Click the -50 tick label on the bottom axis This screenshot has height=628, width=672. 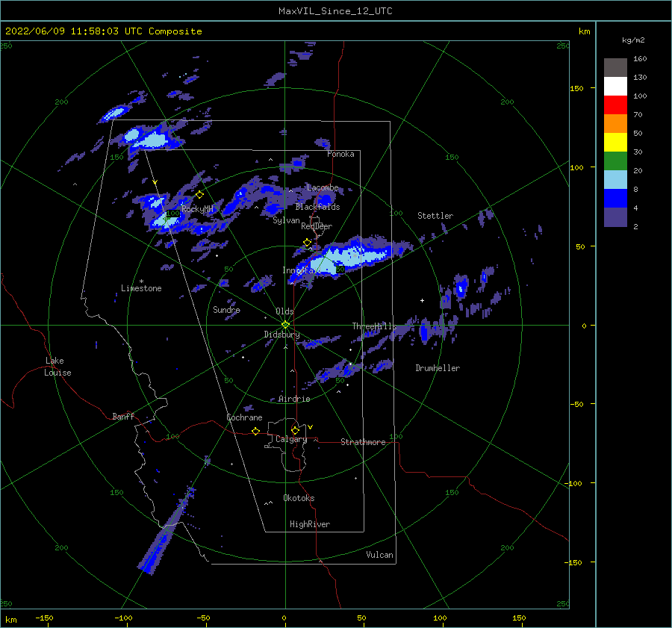tap(203, 618)
